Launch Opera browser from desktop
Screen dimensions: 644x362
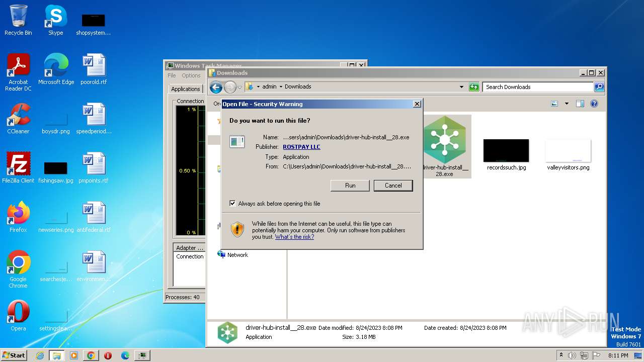click(x=18, y=315)
